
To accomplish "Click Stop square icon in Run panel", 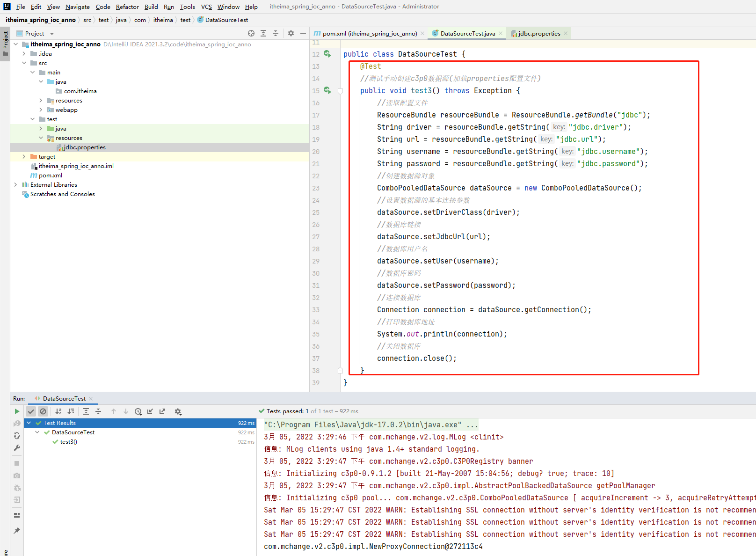I will tap(17, 463).
